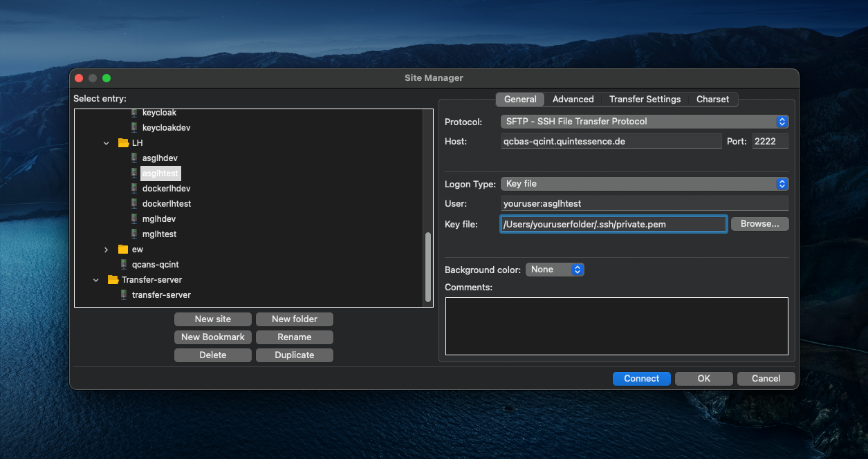Open the Protocol dropdown
This screenshot has height=459, width=868.
tap(644, 122)
